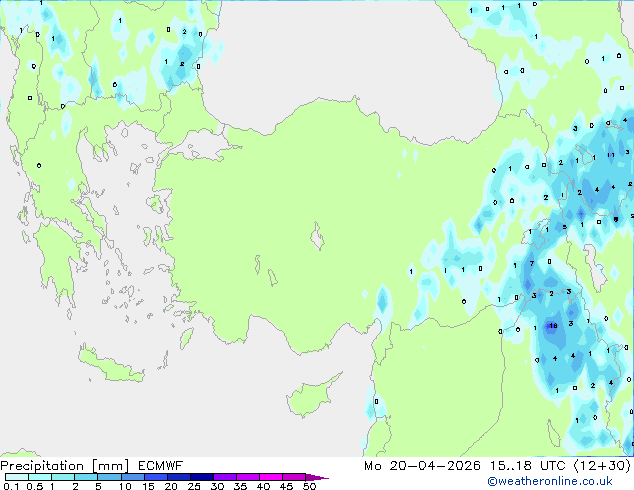Pick the 40–45 mm magenta legend swatch
Viewport: 634px width, 490px height.
click(271, 477)
